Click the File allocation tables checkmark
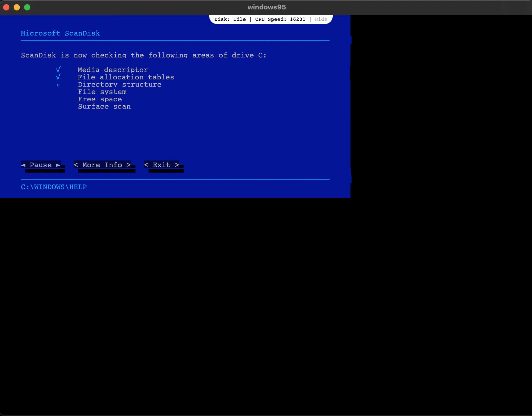The width and height of the screenshot is (532, 416). [58, 77]
